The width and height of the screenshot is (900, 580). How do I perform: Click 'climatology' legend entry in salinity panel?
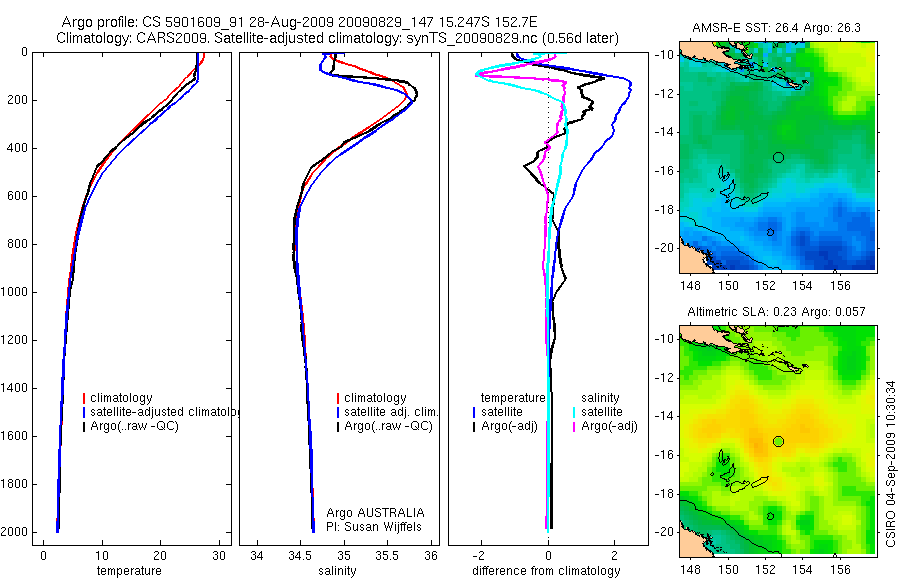375,398
